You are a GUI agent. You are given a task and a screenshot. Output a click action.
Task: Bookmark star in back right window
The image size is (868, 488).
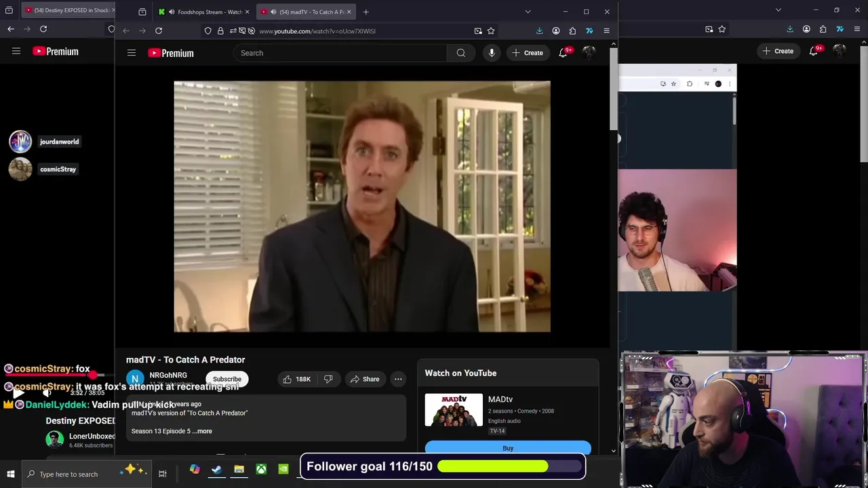(x=722, y=29)
